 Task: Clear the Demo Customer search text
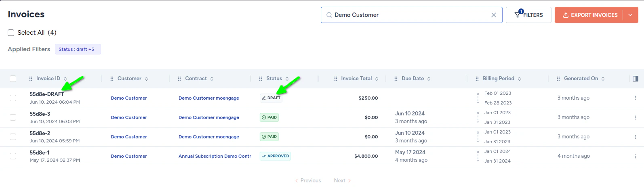coord(493,15)
